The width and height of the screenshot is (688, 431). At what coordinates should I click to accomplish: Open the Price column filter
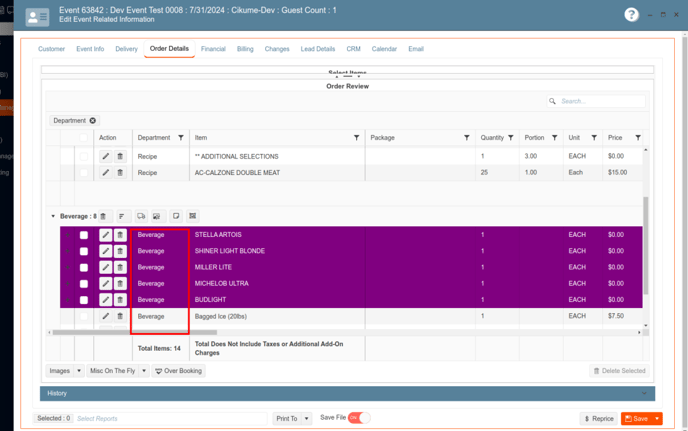pos(638,138)
